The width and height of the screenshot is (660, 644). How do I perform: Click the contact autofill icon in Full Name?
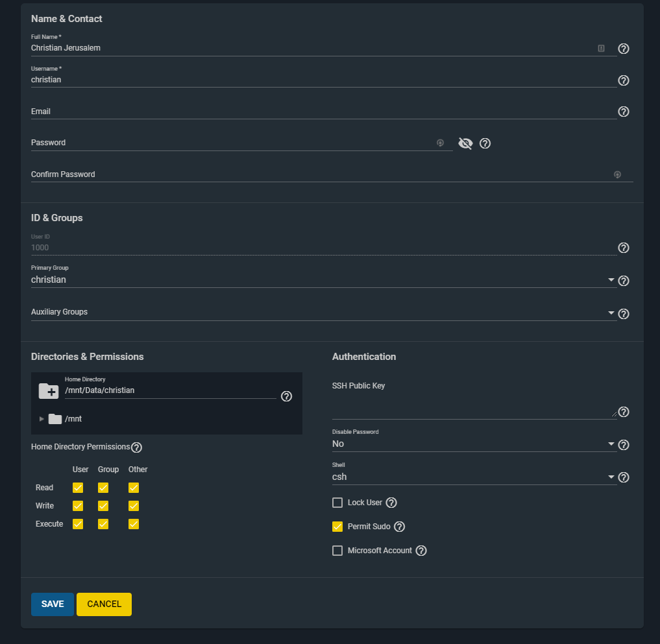(x=601, y=49)
